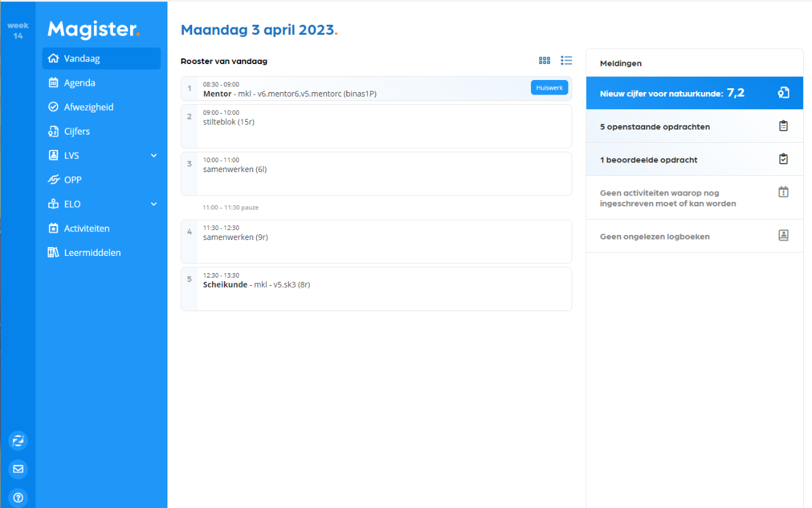
Task: Click the graded assignment clipboard-check icon
Action: pyautogui.click(x=783, y=159)
